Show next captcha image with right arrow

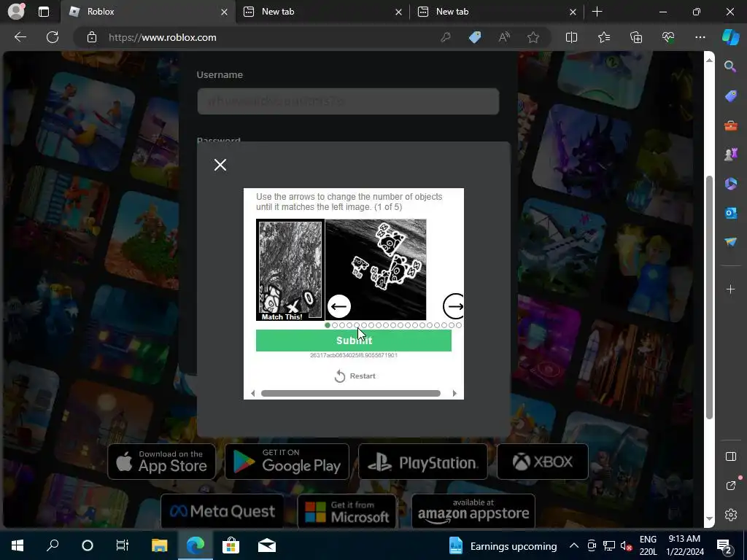point(454,306)
